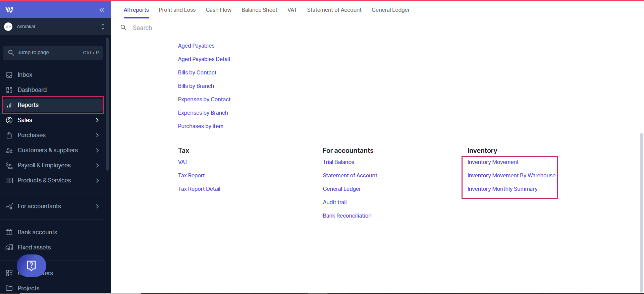
Task: Open the help chat bubble button
Action: [x=32, y=266]
